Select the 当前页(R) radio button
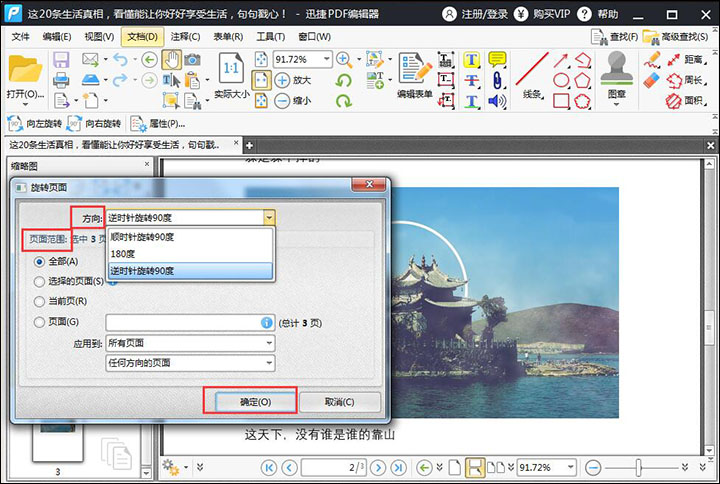This screenshot has width=720, height=484. point(40,301)
